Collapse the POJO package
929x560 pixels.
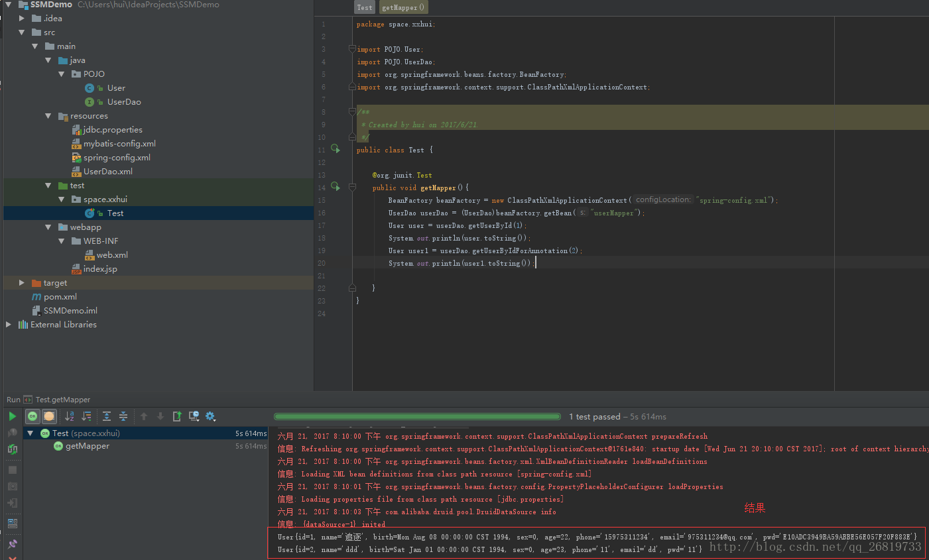click(x=62, y=74)
